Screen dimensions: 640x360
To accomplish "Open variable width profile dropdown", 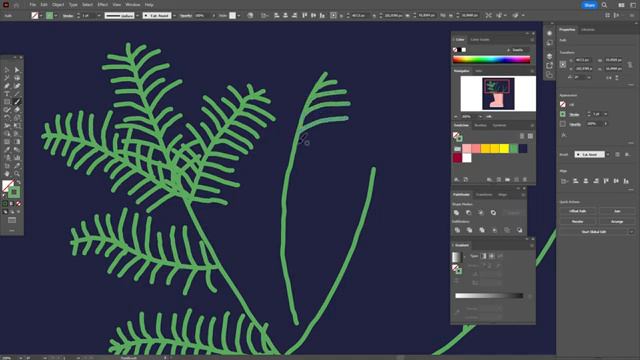I will [138, 16].
